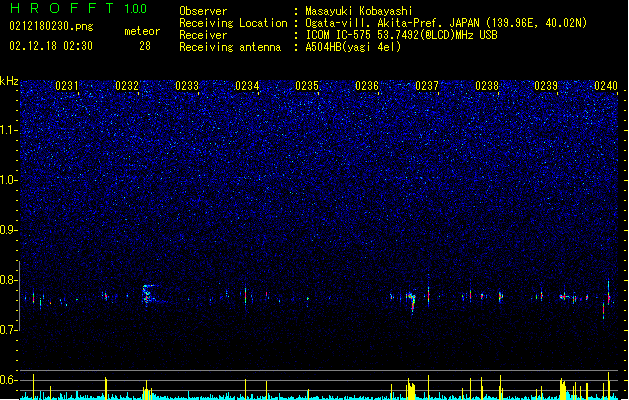This screenshot has width=629, height=400.
Task: Click the 0235 time marker
Action: pyautogui.click(x=307, y=86)
